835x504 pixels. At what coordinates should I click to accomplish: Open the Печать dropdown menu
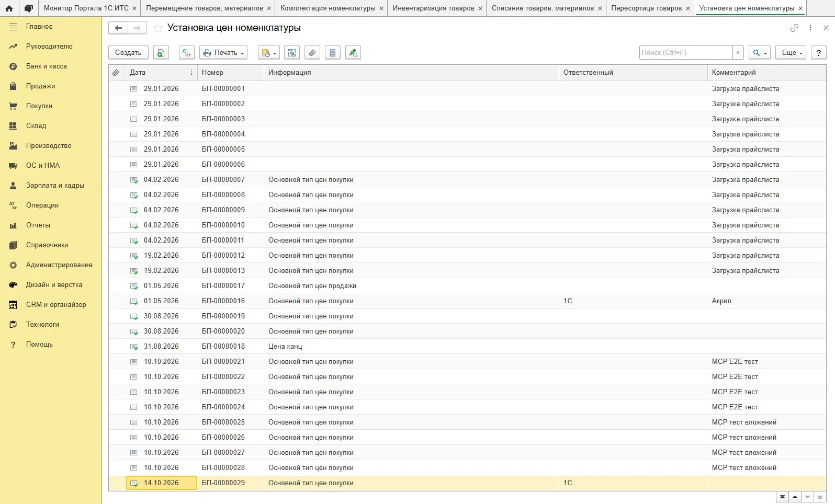pos(223,53)
